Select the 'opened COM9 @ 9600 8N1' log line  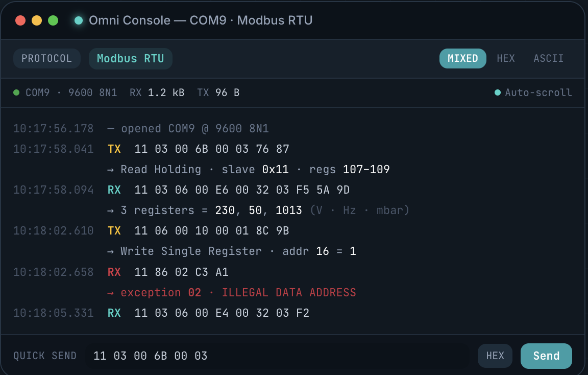tap(188, 129)
